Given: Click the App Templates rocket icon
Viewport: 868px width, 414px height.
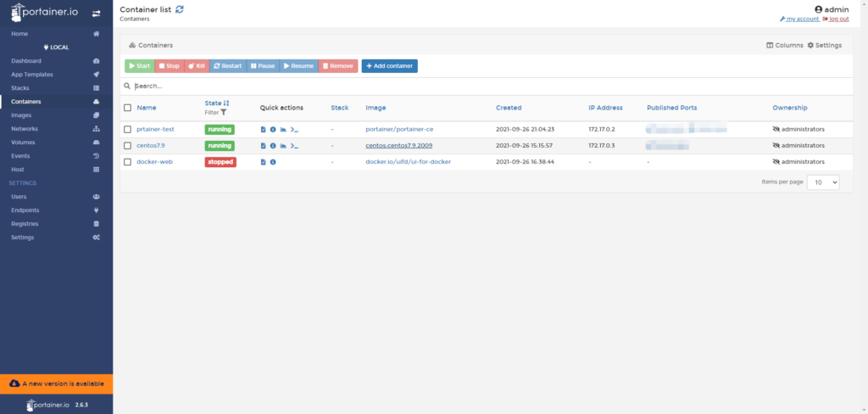Looking at the screenshot, I should [x=97, y=75].
